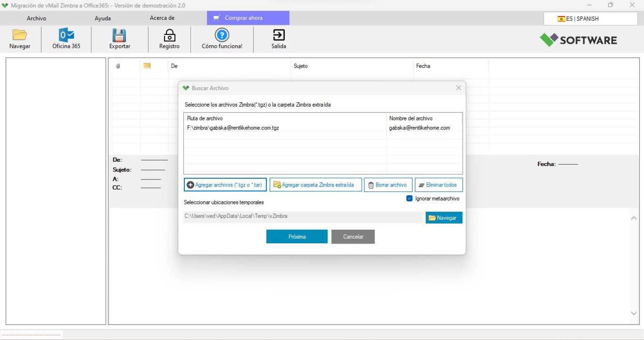
Task: Click the Próxima button
Action: coord(297,237)
